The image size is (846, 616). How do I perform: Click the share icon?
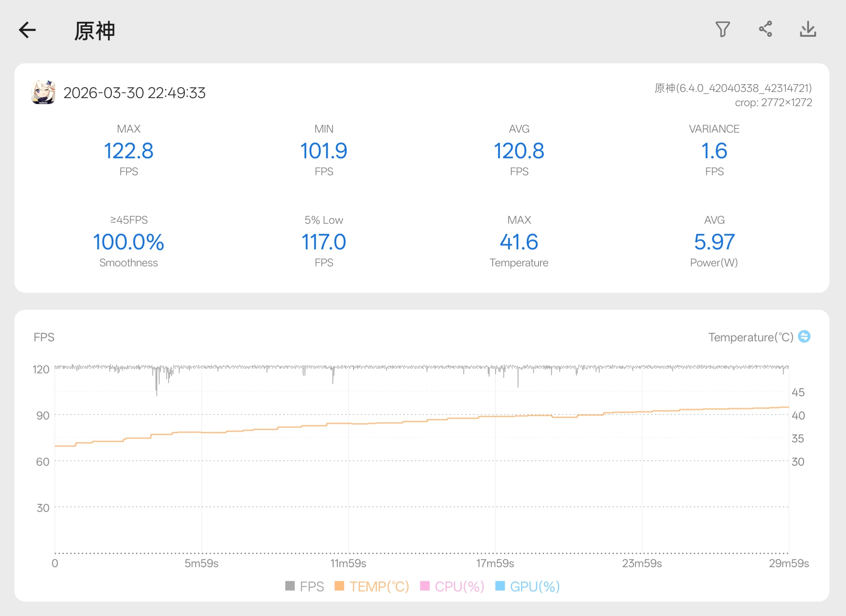click(x=765, y=29)
